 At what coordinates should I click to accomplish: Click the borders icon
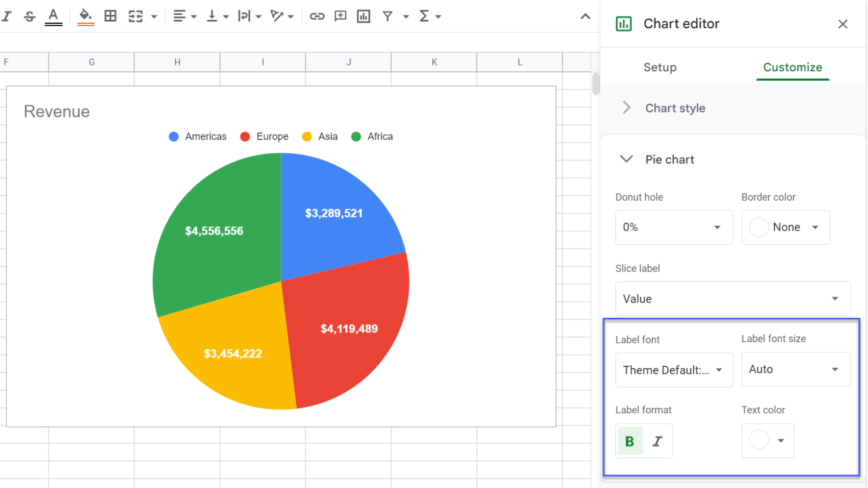(x=110, y=16)
